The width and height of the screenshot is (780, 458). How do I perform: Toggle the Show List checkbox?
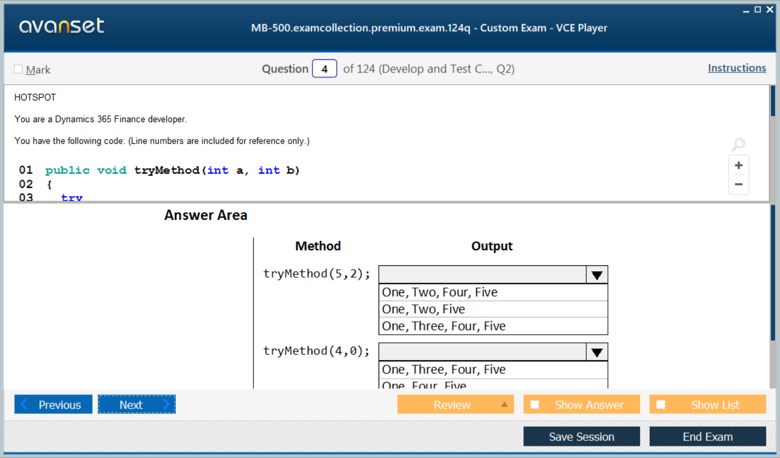click(661, 404)
